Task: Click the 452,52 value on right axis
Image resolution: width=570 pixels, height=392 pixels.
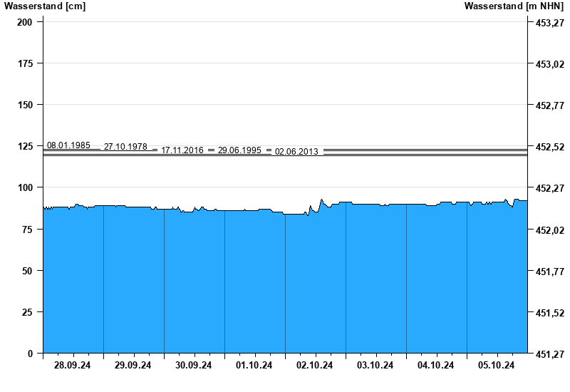Action: (546, 147)
